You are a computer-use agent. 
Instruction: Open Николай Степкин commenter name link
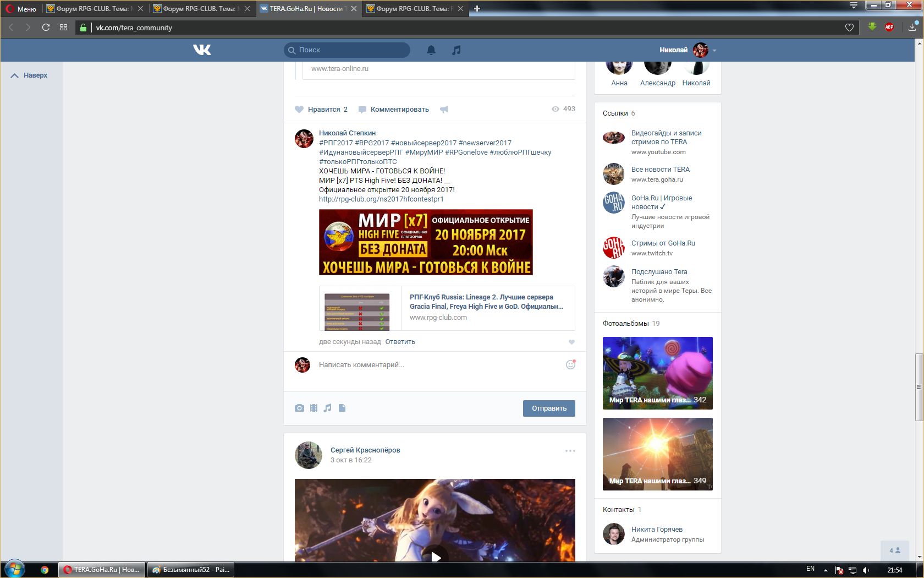[x=347, y=133]
